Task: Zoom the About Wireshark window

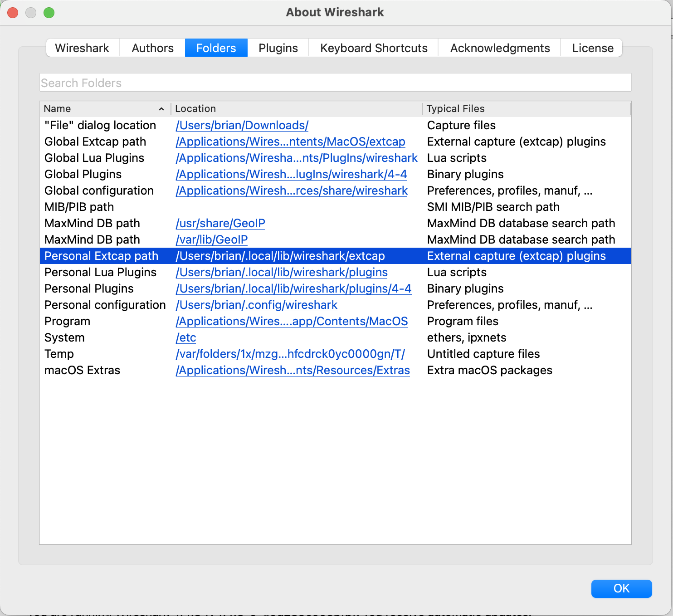Action: coord(49,13)
